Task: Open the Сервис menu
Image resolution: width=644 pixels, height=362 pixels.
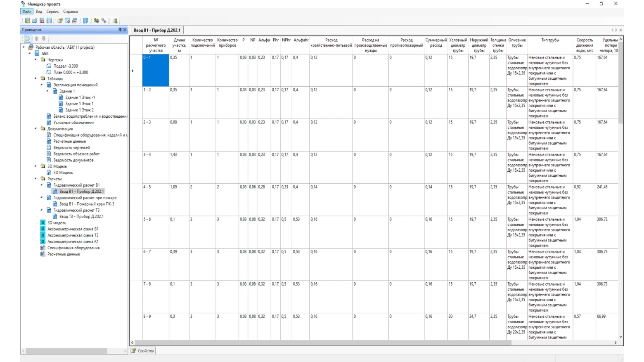Action: point(52,12)
